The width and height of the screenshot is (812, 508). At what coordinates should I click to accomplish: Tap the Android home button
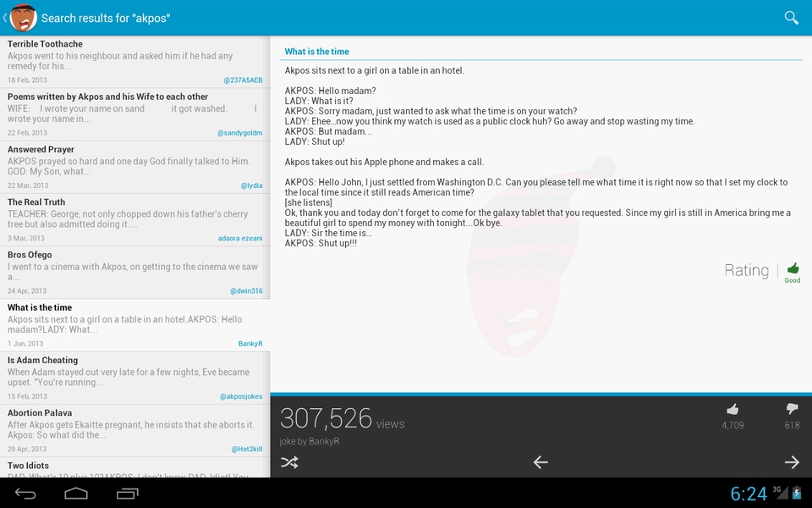pyautogui.click(x=76, y=494)
